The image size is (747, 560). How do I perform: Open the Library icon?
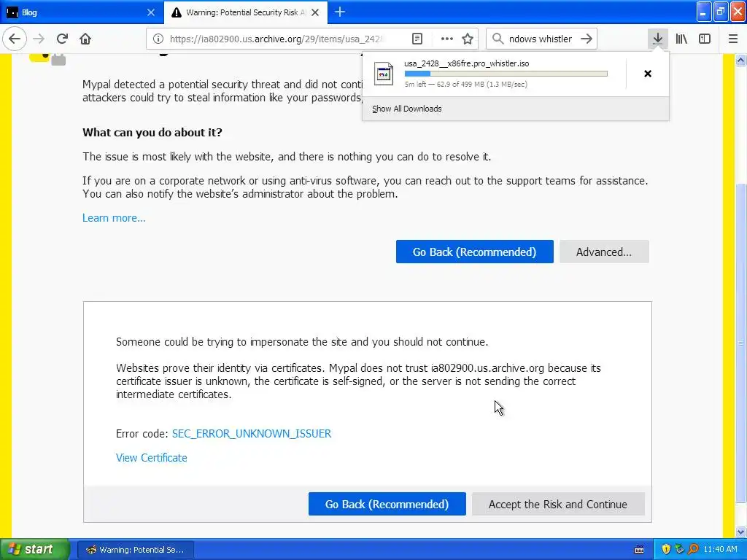click(681, 39)
